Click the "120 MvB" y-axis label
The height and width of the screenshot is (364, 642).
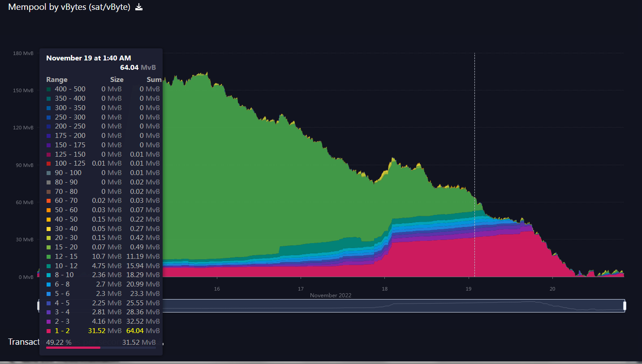click(x=23, y=128)
